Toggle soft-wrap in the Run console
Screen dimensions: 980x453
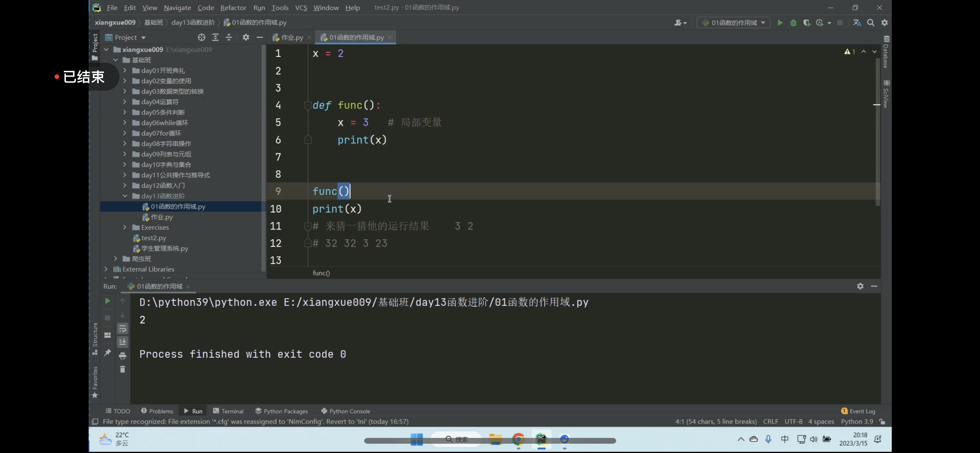(x=123, y=329)
